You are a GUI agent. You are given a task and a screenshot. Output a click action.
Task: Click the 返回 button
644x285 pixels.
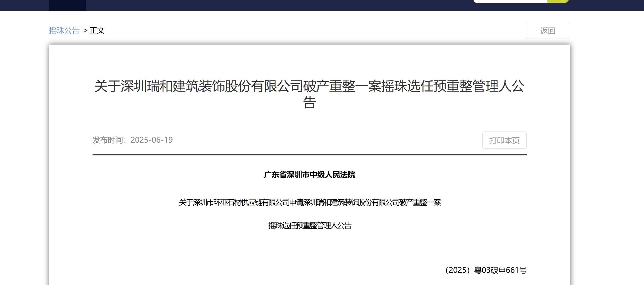tap(548, 30)
